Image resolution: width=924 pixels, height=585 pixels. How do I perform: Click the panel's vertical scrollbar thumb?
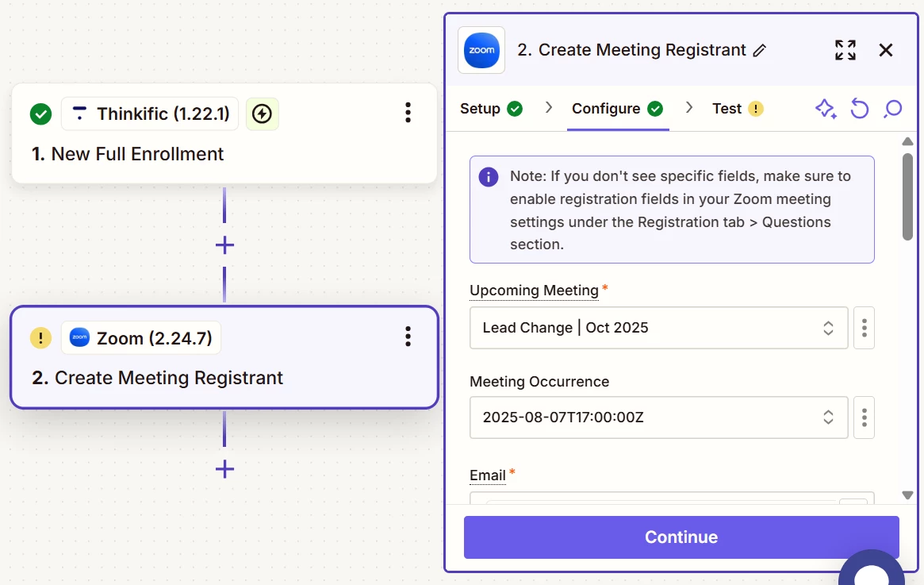pos(907,196)
